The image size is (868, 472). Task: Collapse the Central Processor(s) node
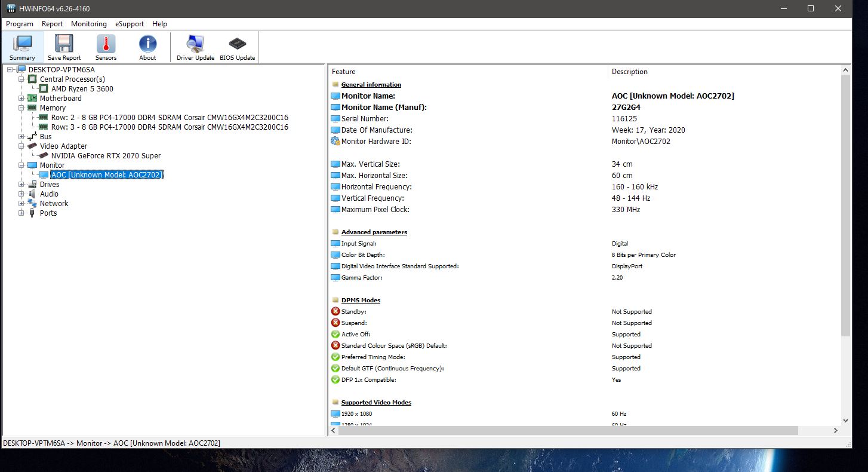click(x=21, y=79)
